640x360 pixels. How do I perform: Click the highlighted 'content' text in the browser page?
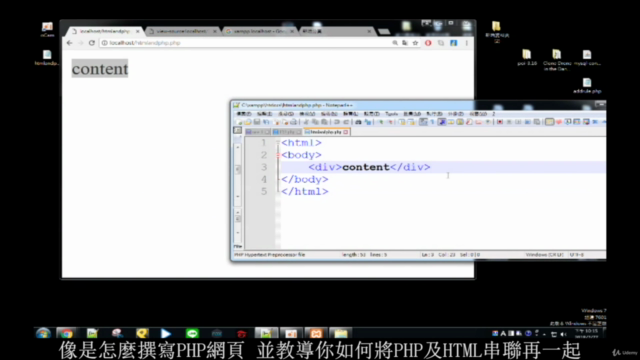[100, 69]
